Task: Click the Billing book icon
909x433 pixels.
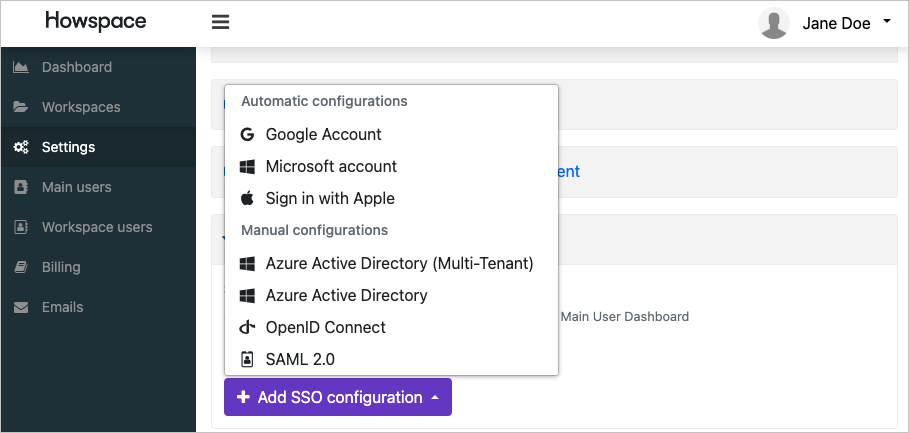Action: click(x=21, y=267)
